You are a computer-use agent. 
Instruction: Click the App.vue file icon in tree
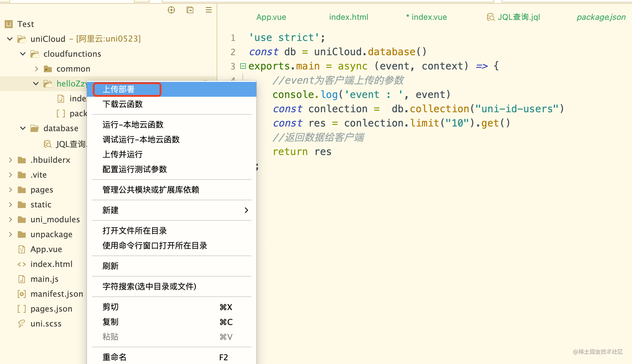point(22,249)
